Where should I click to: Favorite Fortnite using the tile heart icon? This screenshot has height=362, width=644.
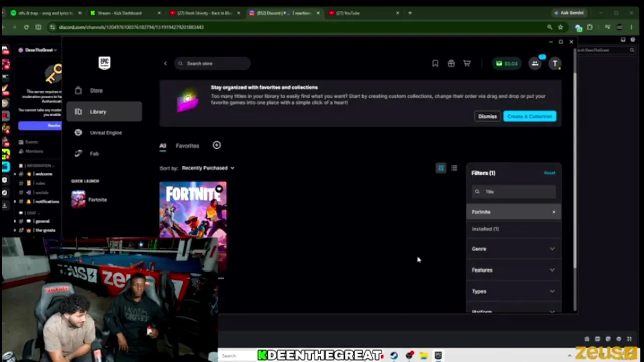pyautogui.click(x=219, y=189)
